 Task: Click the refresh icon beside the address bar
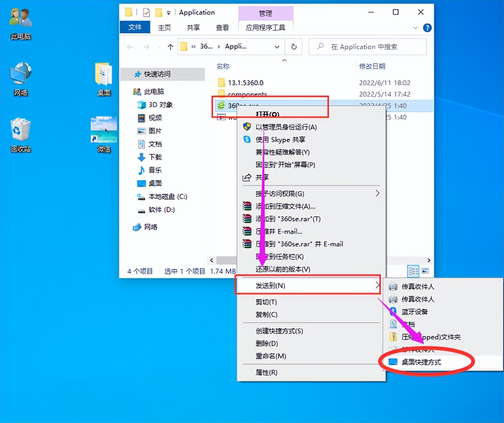[293, 46]
